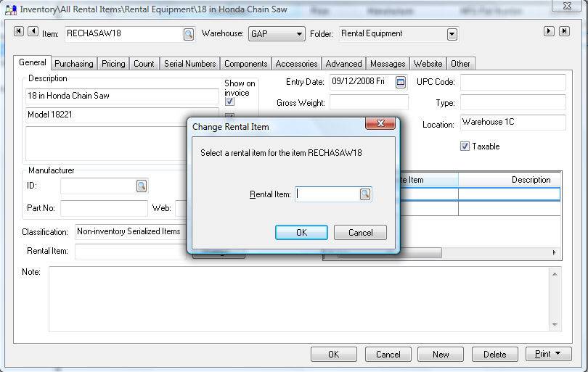
Task: Open Rental Item lookup in dialog
Action: (364, 194)
